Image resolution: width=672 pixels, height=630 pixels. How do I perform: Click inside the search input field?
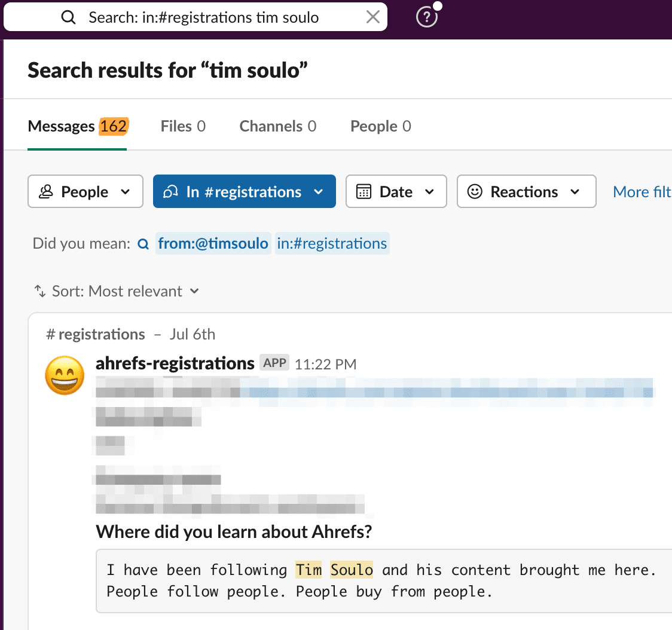[x=209, y=17]
